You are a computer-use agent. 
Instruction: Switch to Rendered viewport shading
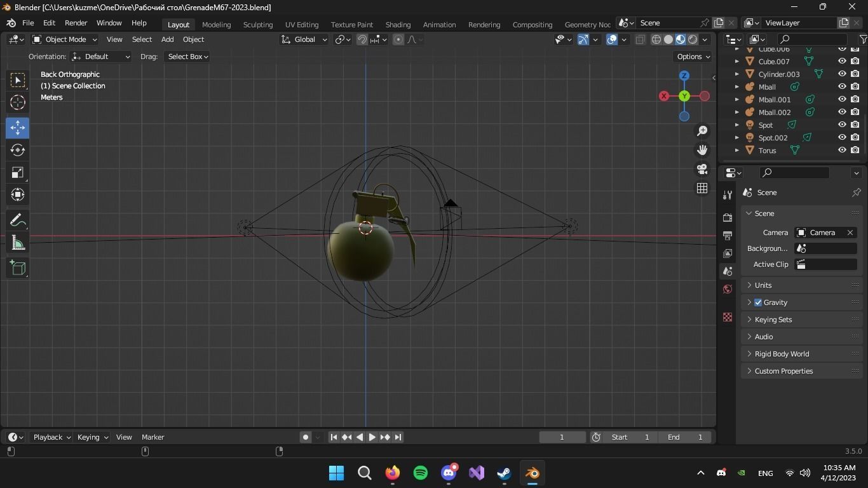[x=693, y=39]
